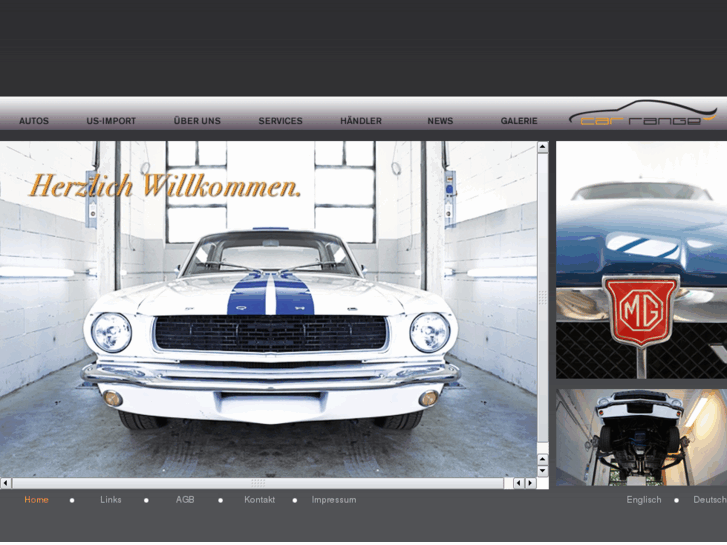Click the horizontal scrollbar thumb
The width and height of the screenshot is (727, 545).
coord(258,483)
